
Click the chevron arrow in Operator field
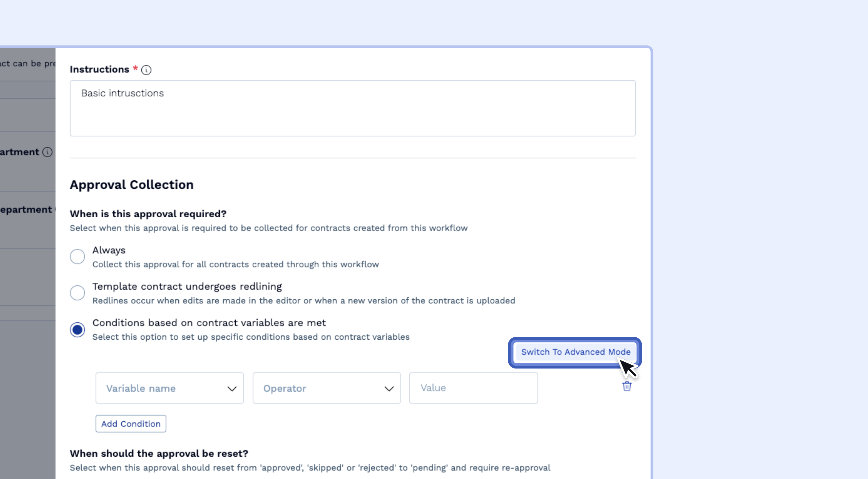pos(389,388)
